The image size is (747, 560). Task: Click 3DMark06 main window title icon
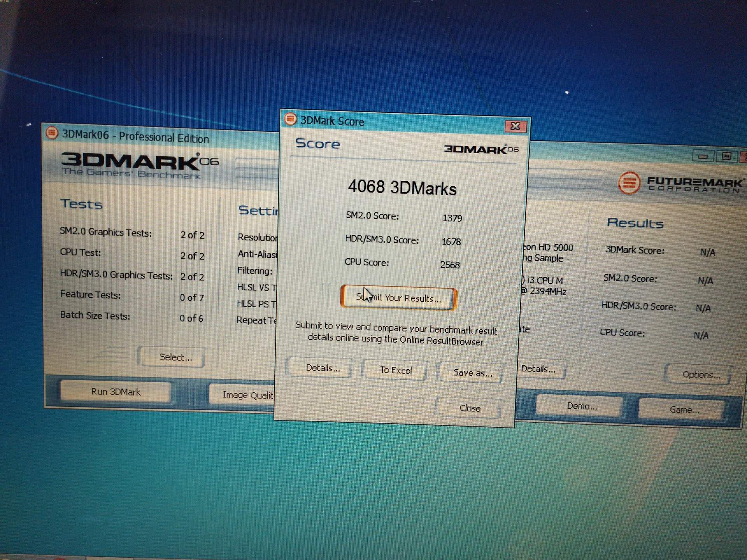coord(52,133)
